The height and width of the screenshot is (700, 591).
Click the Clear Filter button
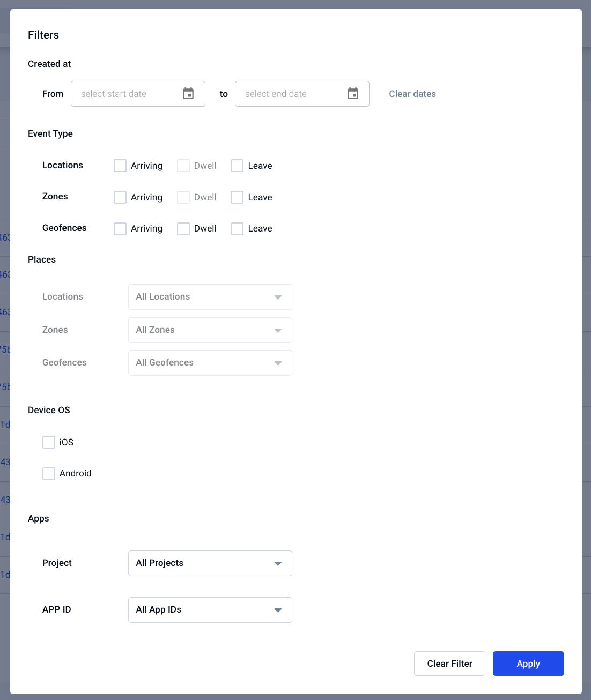tap(449, 664)
